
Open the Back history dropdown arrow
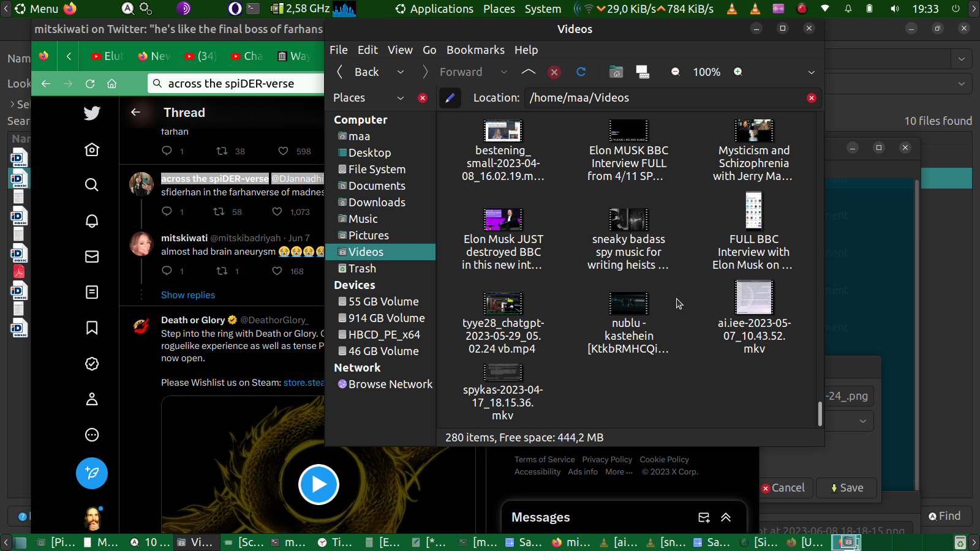pos(401,72)
